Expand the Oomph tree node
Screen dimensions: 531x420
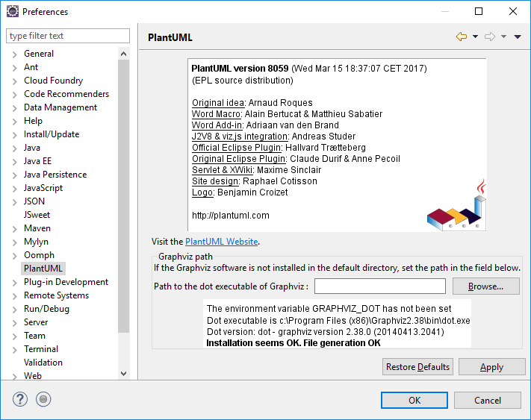[14, 256]
